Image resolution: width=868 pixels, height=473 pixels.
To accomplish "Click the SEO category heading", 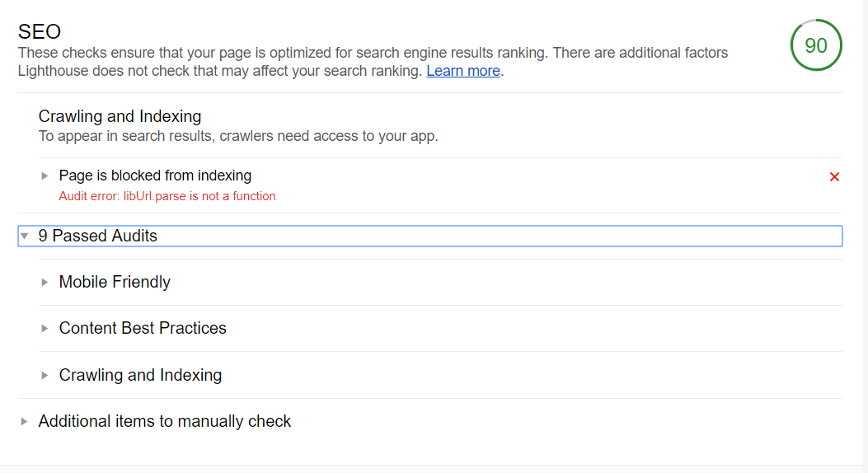I will (40, 32).
